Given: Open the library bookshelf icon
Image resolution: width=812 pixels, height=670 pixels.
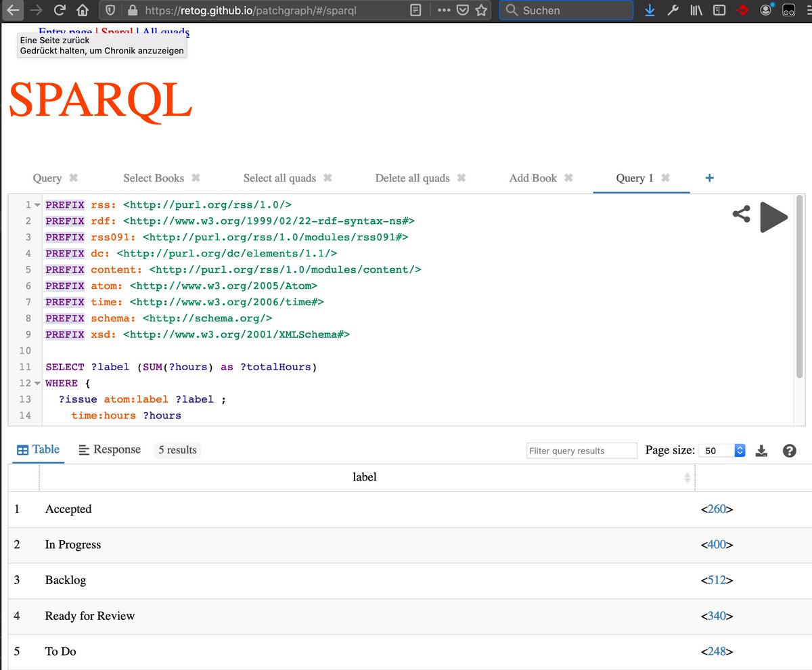Looking at the screenshot, I should (696, 10).
